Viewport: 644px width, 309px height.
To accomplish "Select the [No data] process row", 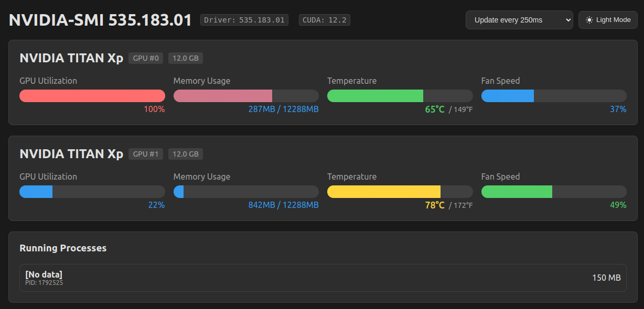I will (x=323, y=278).
